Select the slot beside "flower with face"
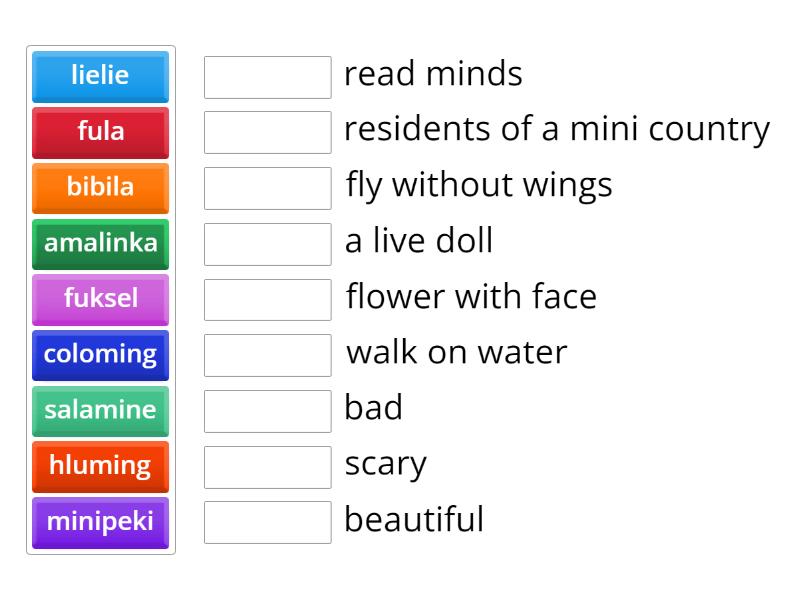 [267, 299]
